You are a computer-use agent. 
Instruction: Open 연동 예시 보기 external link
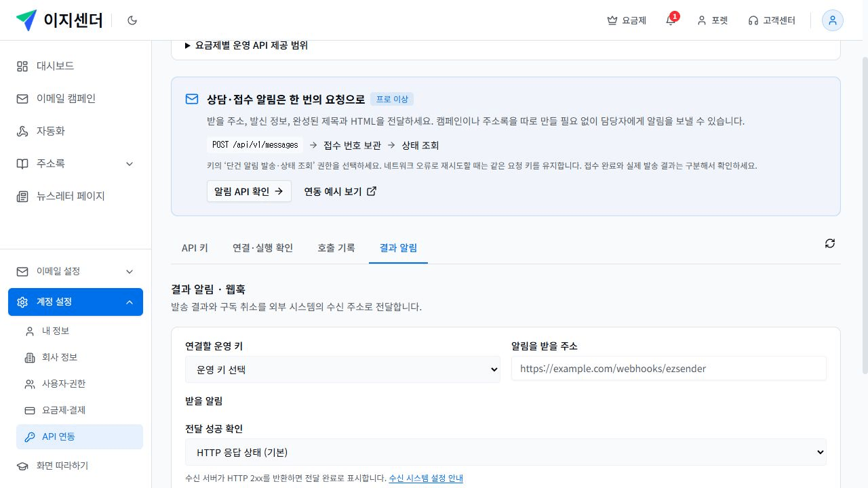click(340, 191)
